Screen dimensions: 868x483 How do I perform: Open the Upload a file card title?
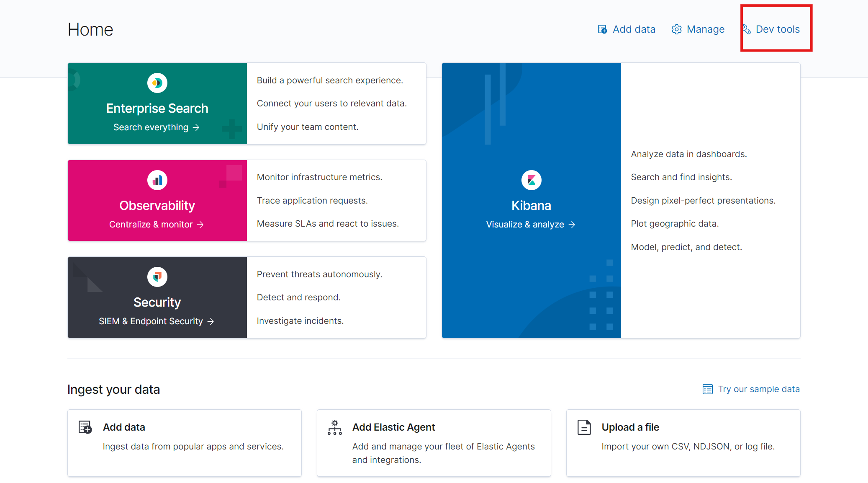point(630,427)
